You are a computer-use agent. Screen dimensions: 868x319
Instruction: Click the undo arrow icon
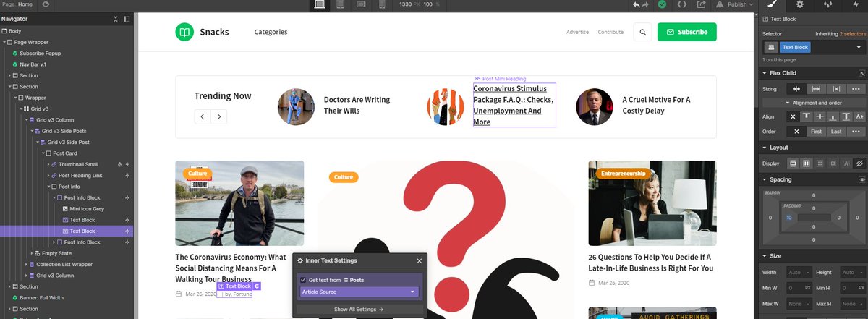[x=637, y=4]
